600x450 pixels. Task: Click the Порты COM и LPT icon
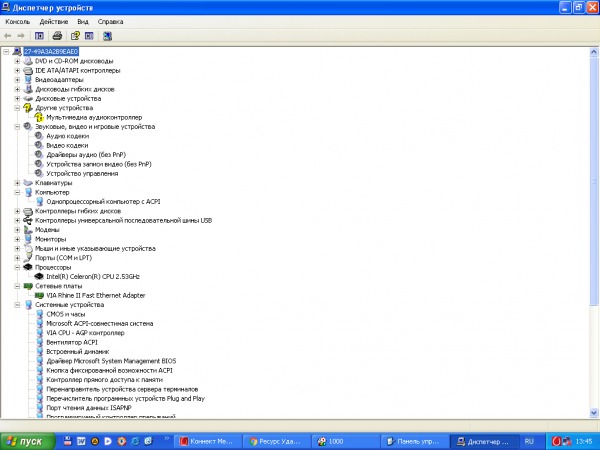pos(28,258)
